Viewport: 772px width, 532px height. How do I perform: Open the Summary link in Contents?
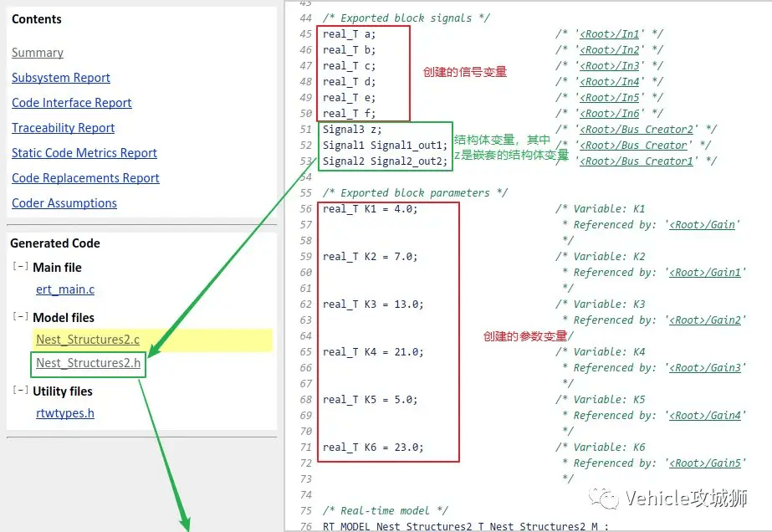tap(38, 53)
